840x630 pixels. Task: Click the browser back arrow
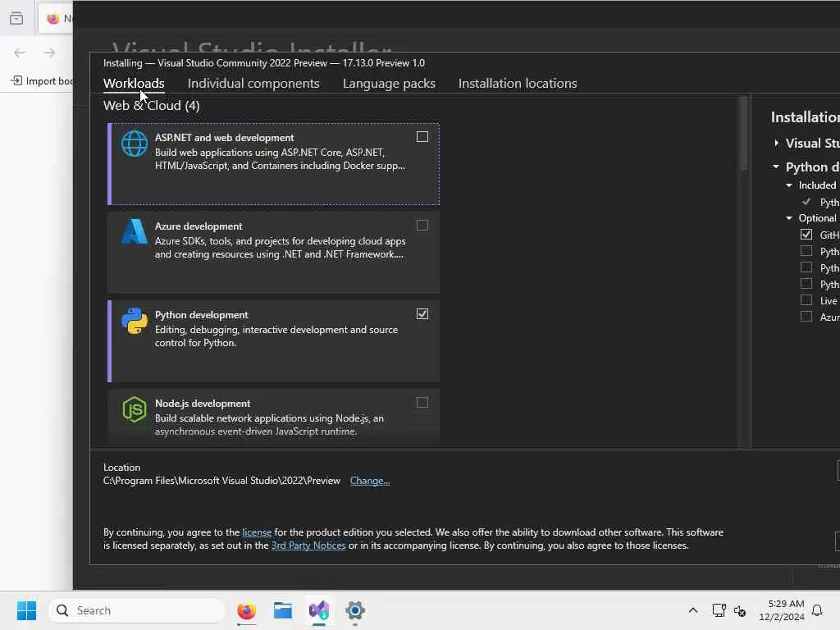click(20, 52)
